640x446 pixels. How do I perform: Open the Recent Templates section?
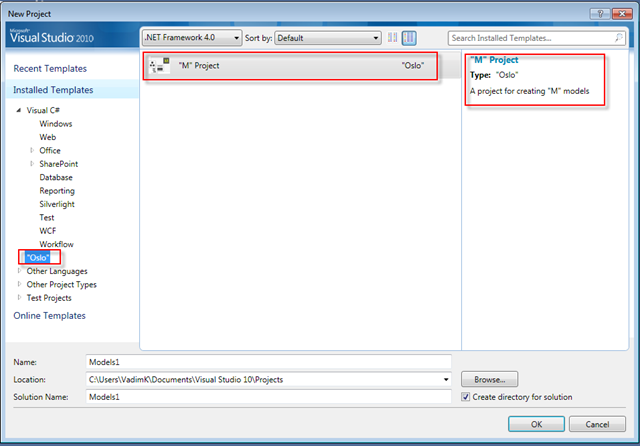(50, 69)
